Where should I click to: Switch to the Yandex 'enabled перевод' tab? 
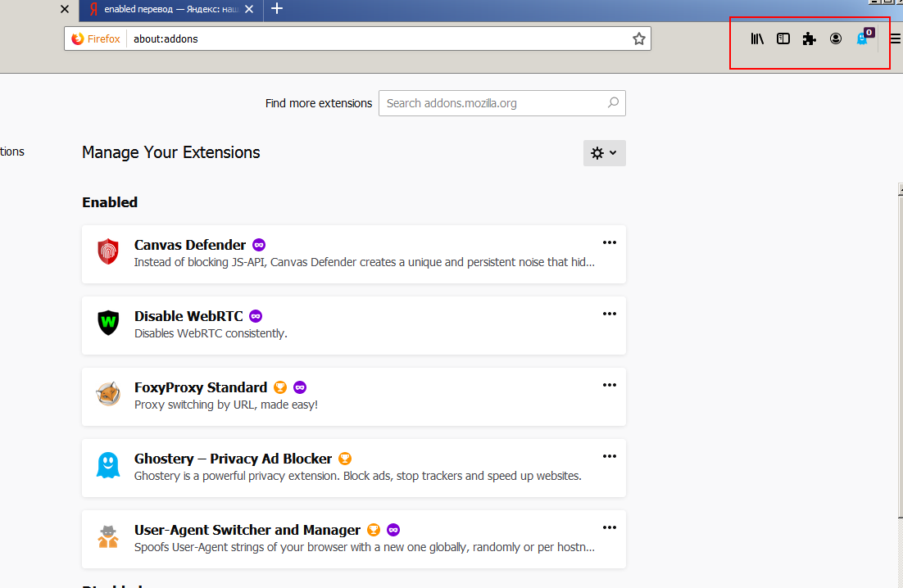click(171, 10)
